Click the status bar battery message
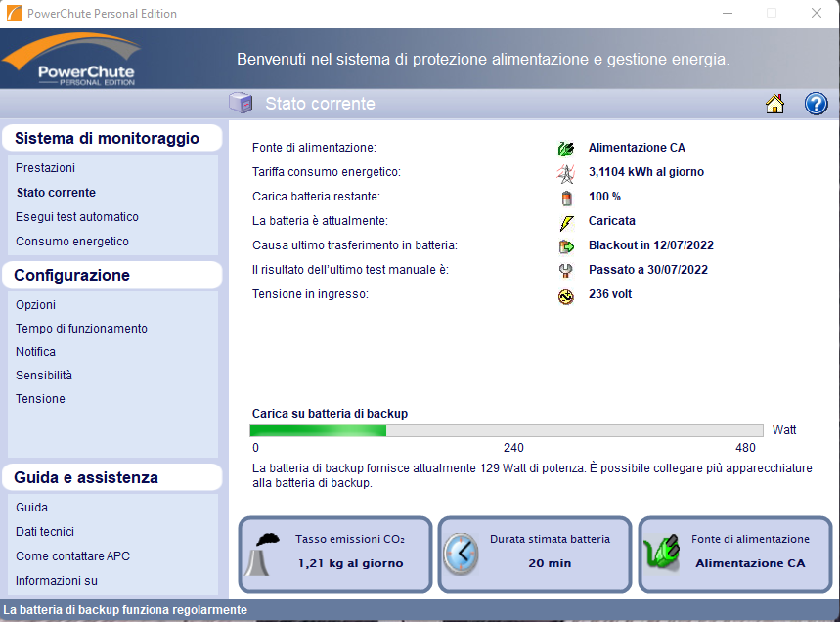The width and height of the screenshot is (840, 622). point(125,610)
